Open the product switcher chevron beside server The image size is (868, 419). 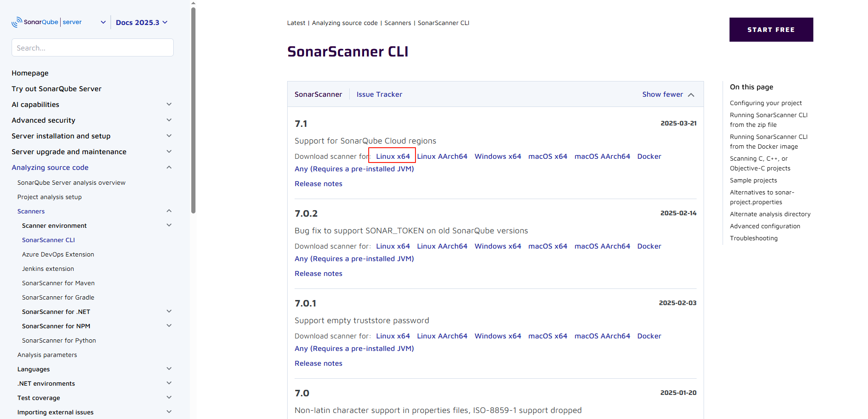103,22
